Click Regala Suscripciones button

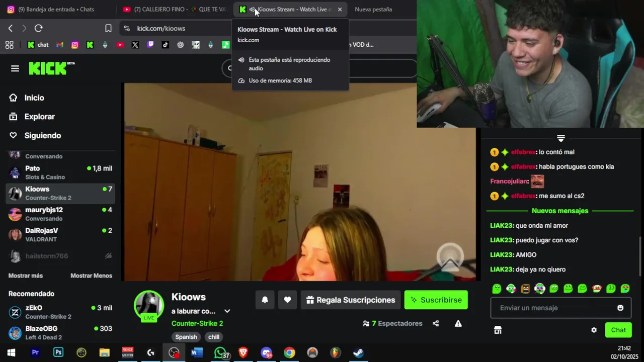[351, 300]
